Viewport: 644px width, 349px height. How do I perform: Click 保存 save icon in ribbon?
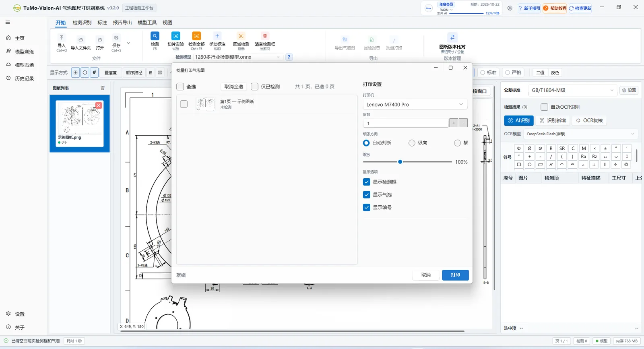pyautogui.click(x=116, y=37)
